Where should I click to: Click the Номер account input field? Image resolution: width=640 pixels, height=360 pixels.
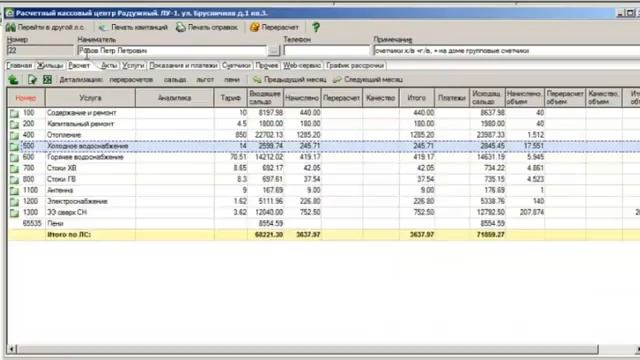40,51
